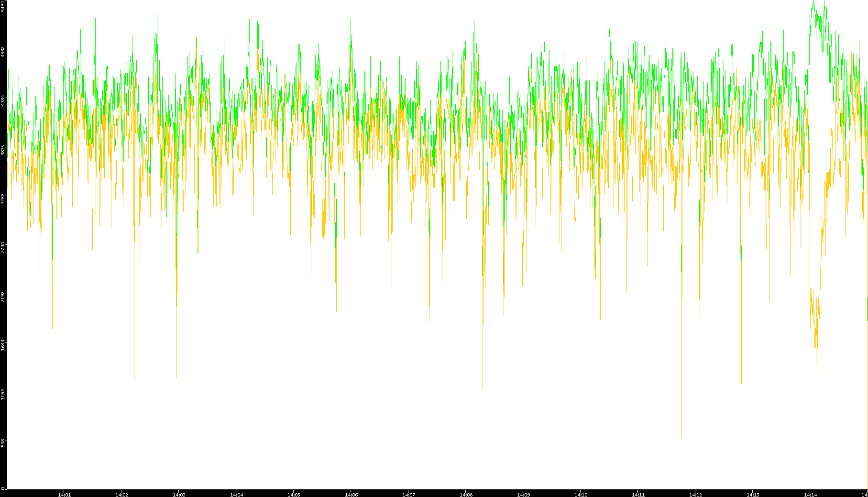Select the 4932 value axis label

pos(3,51)
